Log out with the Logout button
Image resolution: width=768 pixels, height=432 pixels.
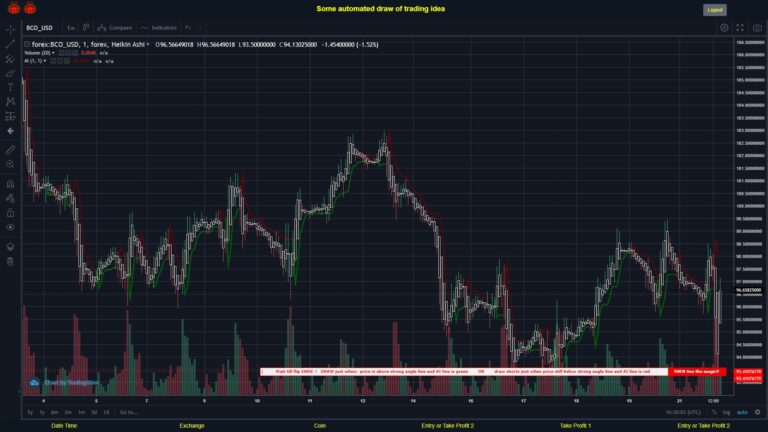[x=715, y=10]
